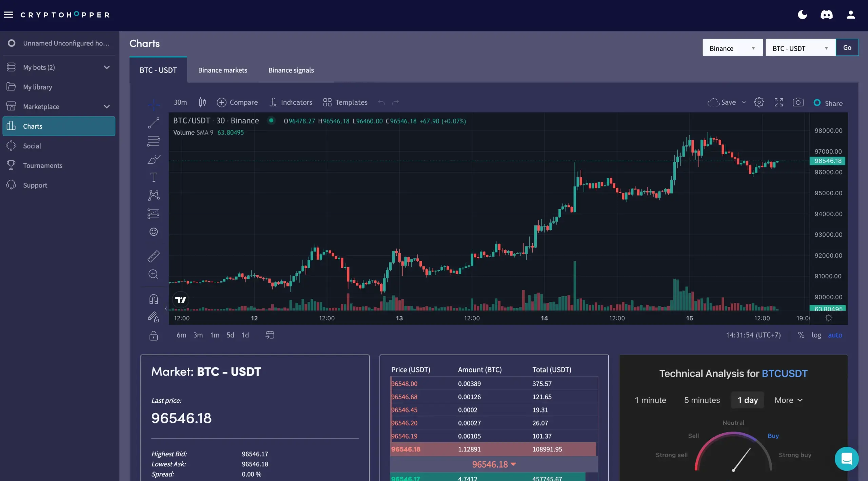
Task: Select the Text annotation tool
Action: (154, 177)
